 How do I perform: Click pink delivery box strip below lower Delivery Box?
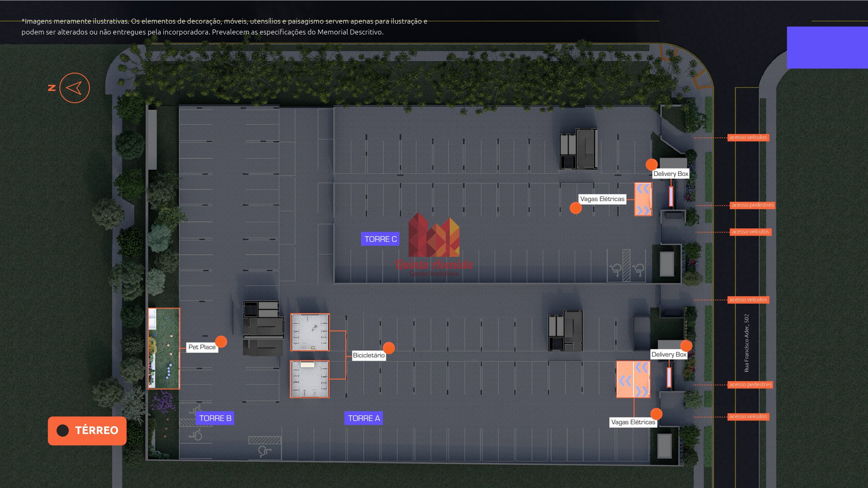pyautogui.click(x=669, y=377)
